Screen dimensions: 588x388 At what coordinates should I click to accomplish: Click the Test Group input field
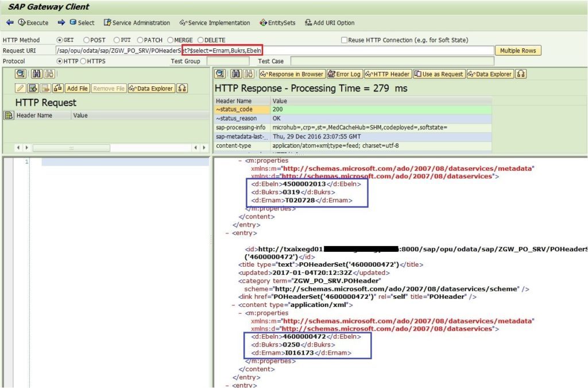point(228,61)
